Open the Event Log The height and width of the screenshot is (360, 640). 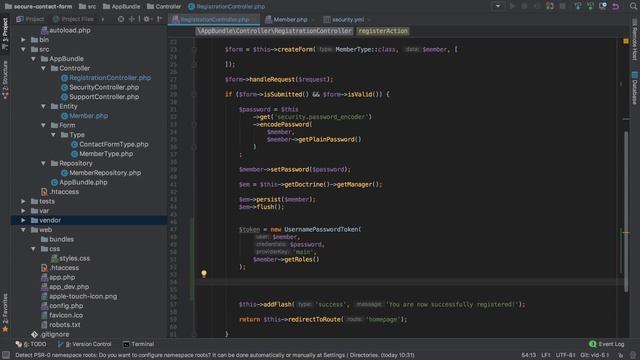click(607, 344)
